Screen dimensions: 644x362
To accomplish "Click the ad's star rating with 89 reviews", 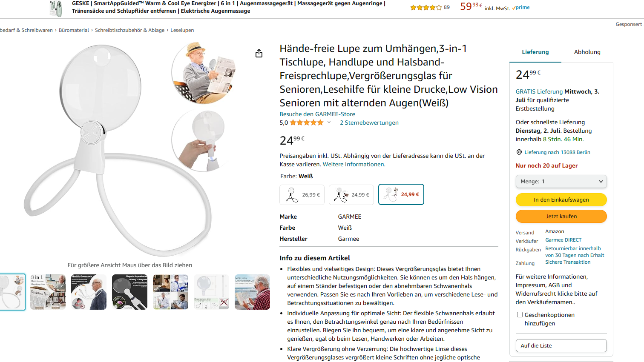I will click(x=430, y=7).
